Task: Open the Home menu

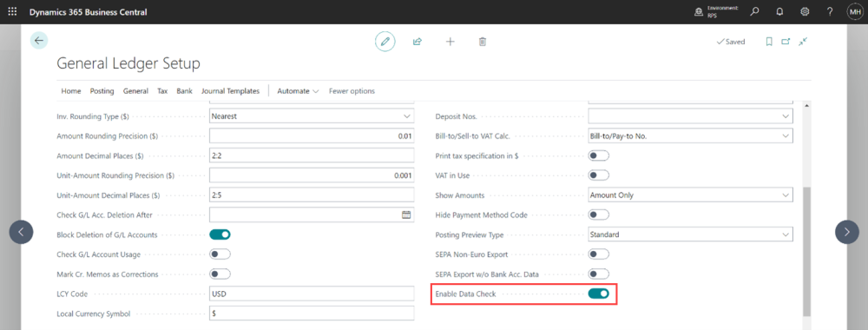Action: pyautogui.click(x=71, y=91)
